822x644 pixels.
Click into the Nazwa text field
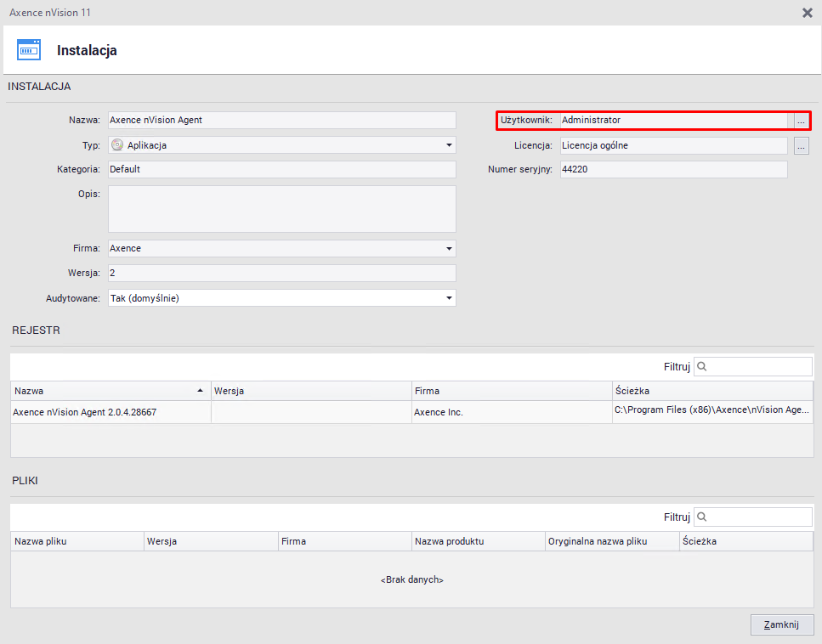(281, 121)
